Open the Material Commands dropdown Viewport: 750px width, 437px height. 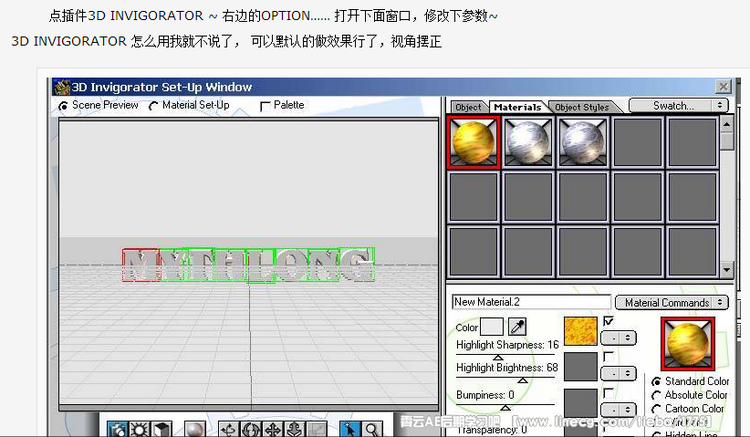click(672, 303)
